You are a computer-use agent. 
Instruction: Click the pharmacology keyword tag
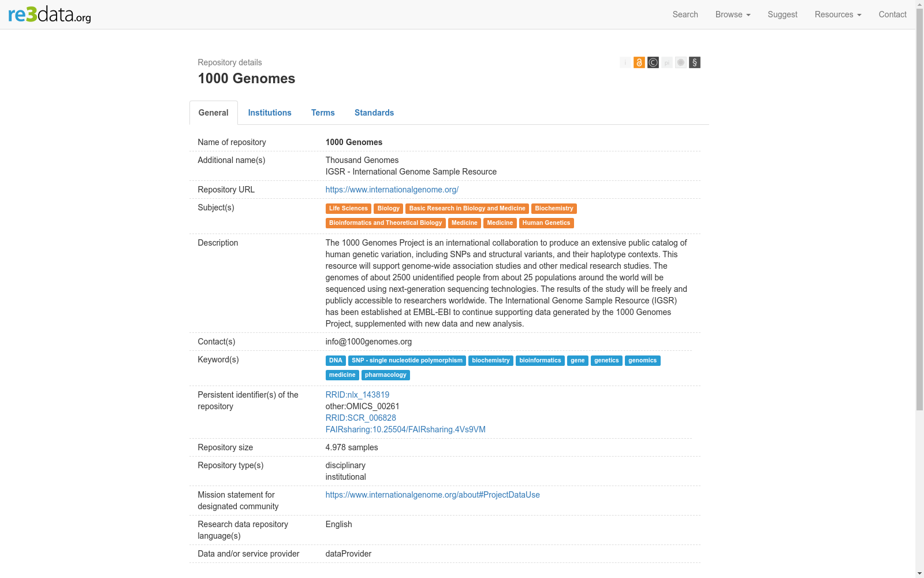point(386,375)
